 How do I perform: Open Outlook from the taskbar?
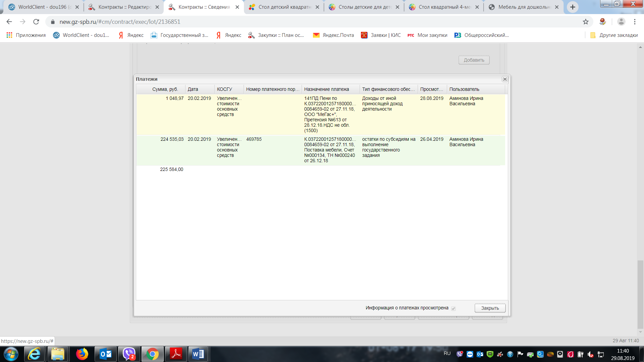point(106,354)
